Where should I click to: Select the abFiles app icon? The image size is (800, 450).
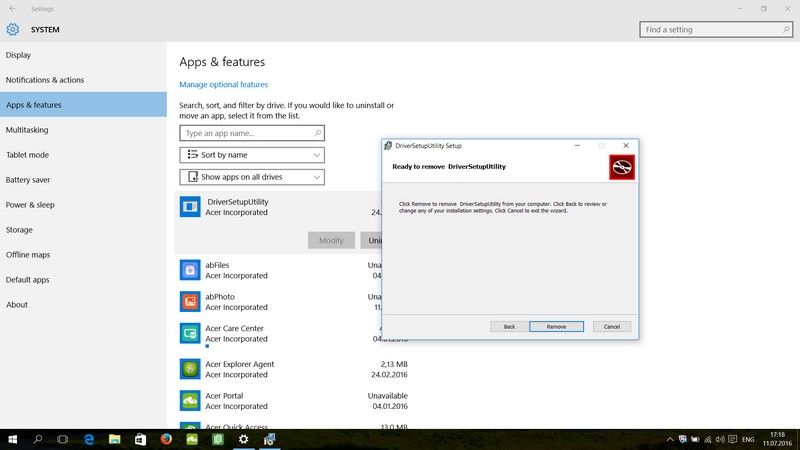[190, 270]
